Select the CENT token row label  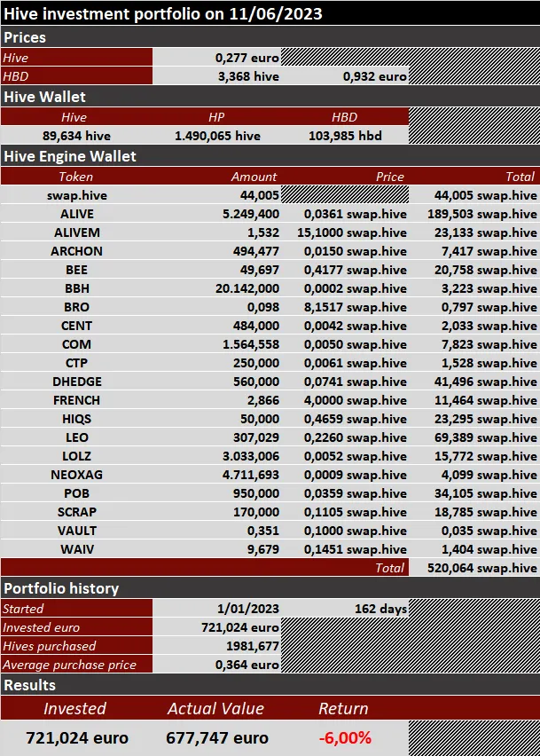pos(76,326)
